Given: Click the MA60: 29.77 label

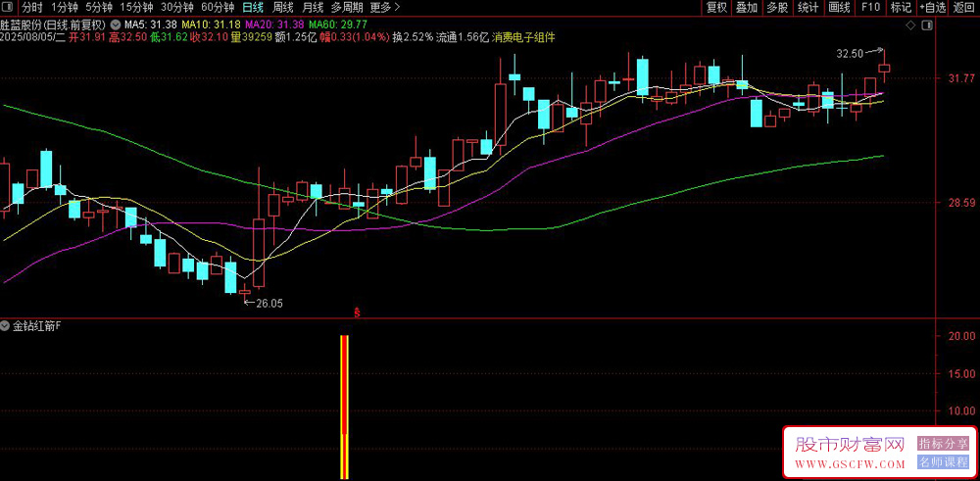Looking at the screenshot, I should click(x=337, y=25).
